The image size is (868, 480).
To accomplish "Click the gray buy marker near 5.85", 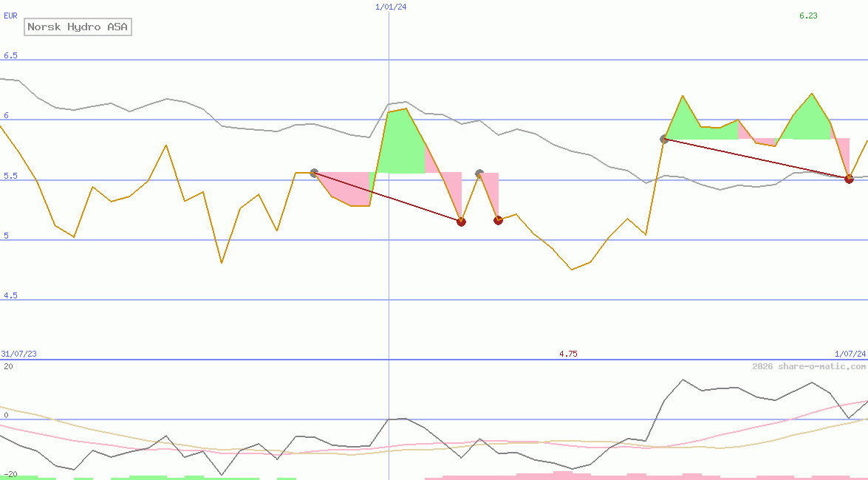I will coord(664,139).
